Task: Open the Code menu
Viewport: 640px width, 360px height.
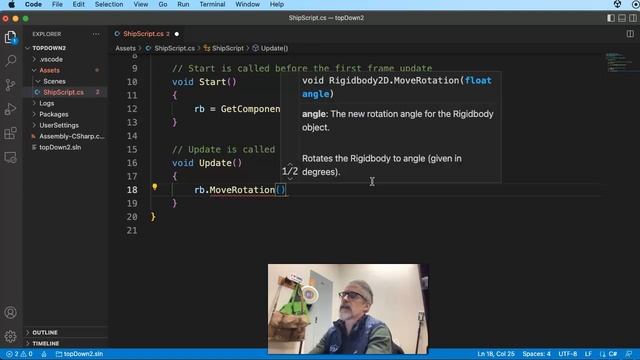Action: (x=33, y=4)
